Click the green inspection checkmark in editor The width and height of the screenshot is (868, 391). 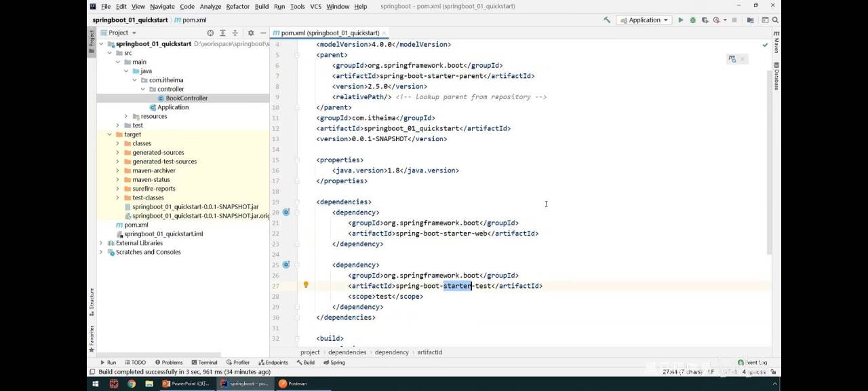[x=765, y=45]
